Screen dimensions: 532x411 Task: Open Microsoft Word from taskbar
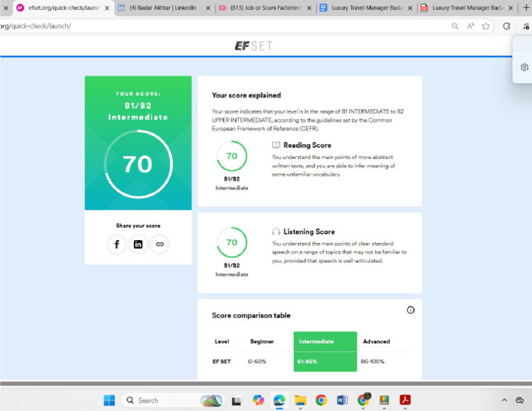click(342, 400)
